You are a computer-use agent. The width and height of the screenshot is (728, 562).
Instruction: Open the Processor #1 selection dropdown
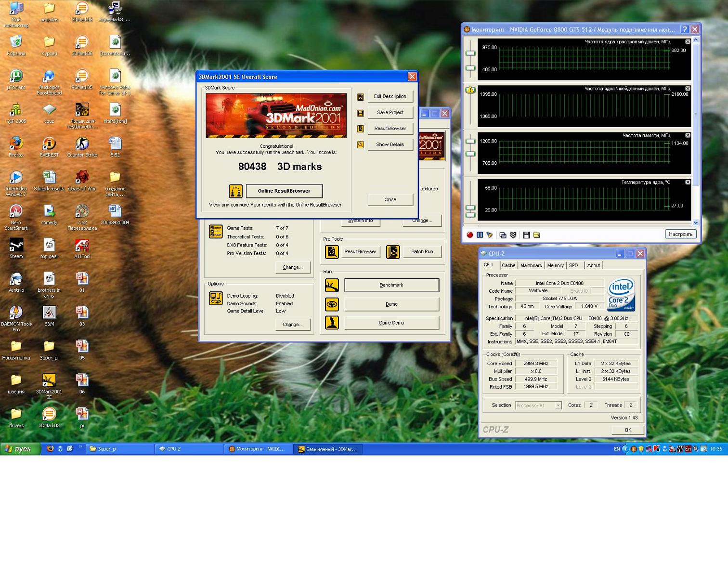pos(558,405)
